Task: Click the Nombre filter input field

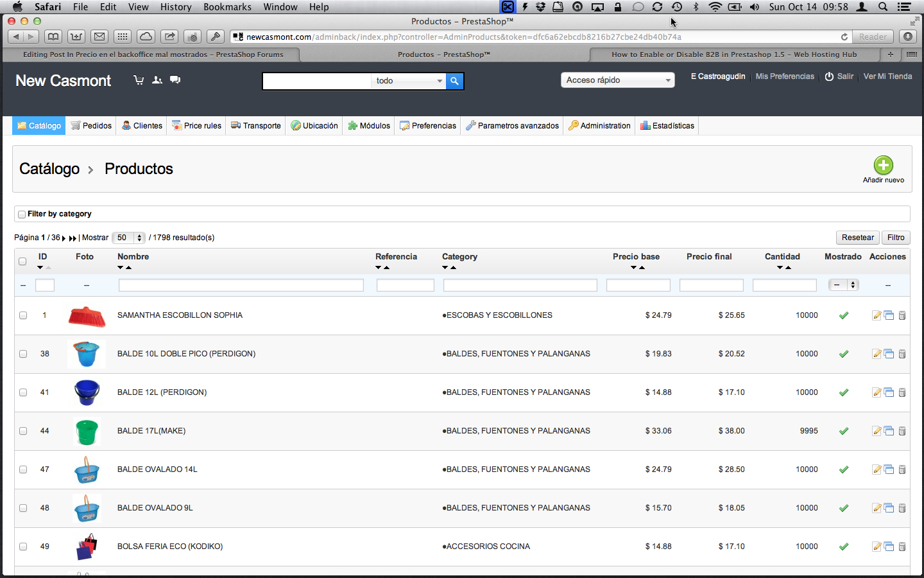Action: 241,285
